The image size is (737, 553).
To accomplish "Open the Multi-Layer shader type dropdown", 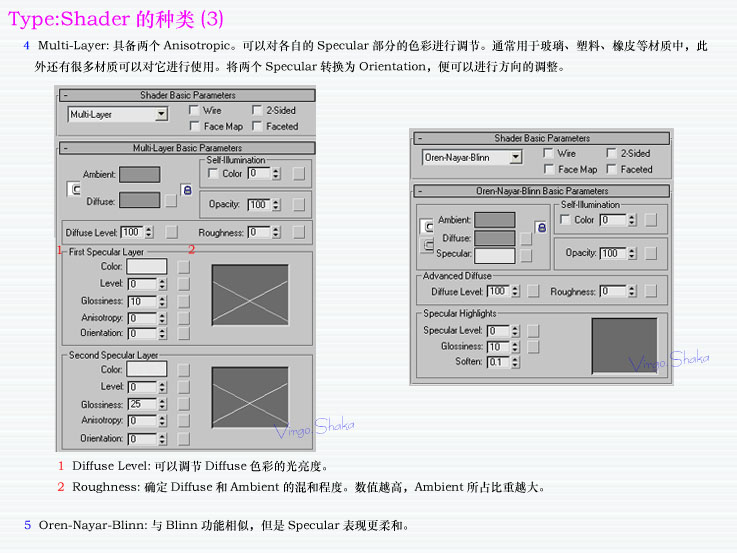I will coord(161,114).
